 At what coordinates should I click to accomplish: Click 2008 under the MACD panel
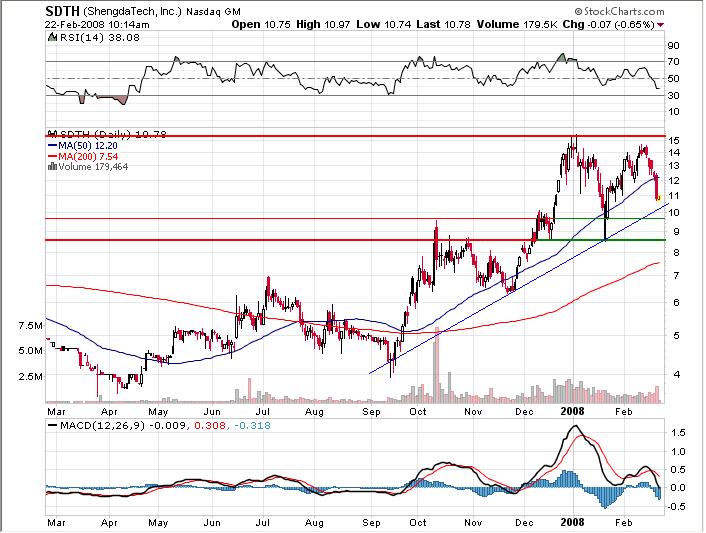tap(572, 522)
